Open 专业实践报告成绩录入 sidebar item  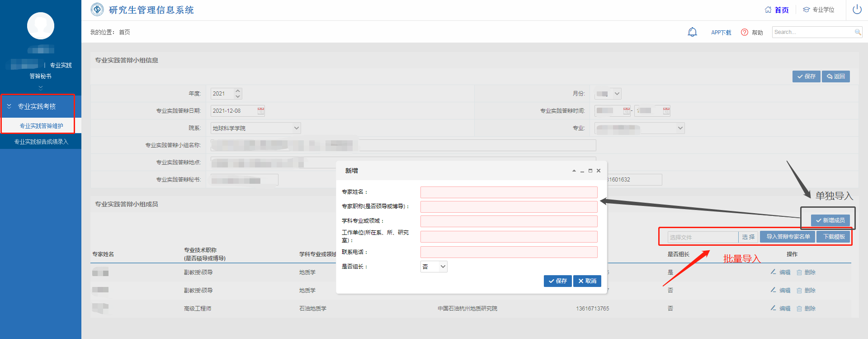click(x=41, y=142)
